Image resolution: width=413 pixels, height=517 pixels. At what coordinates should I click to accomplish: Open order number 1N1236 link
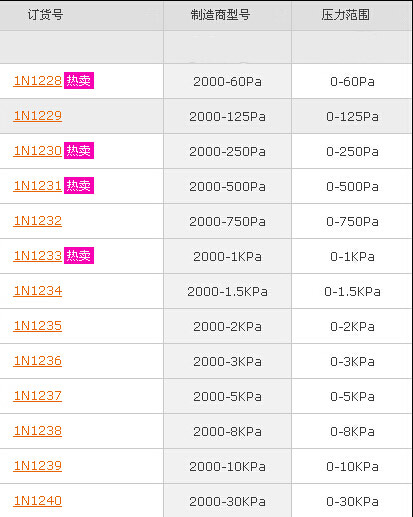(x=38, y=361)
